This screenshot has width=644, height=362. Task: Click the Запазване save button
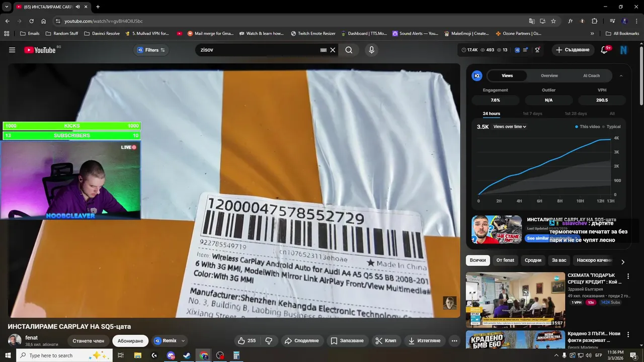coord(347,341)
